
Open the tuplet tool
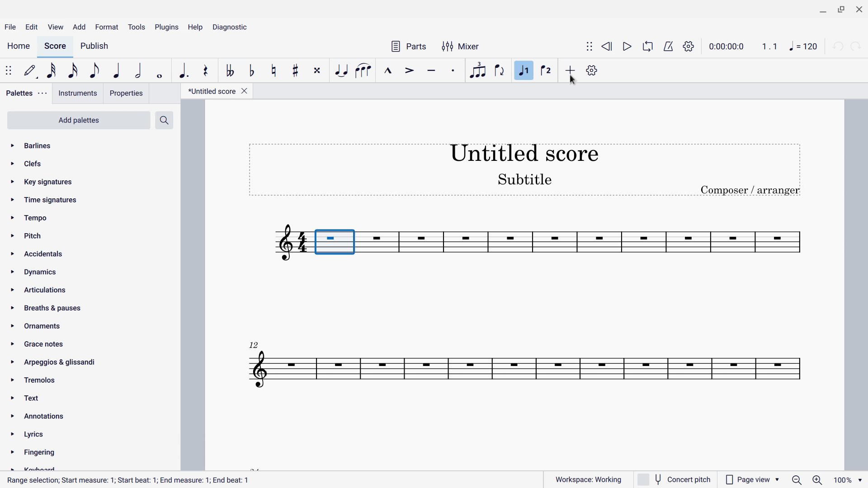(x=478, y=71)
